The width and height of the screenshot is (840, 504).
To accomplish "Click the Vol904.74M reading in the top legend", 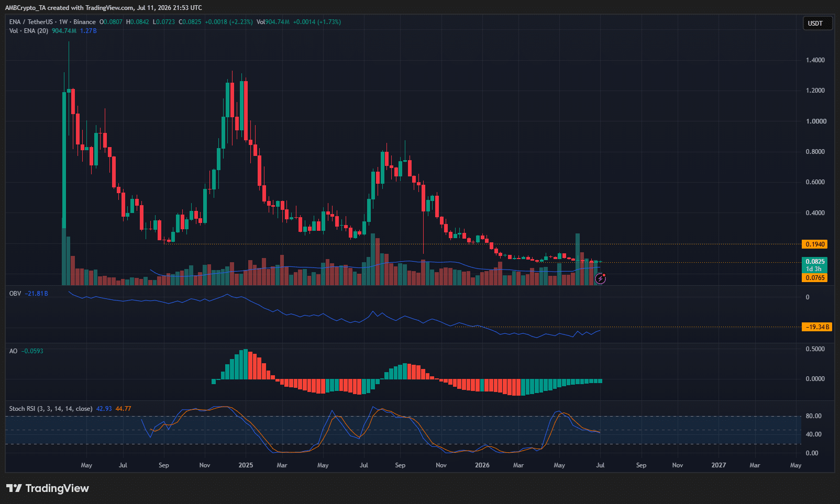I will (x=273, y=22).
